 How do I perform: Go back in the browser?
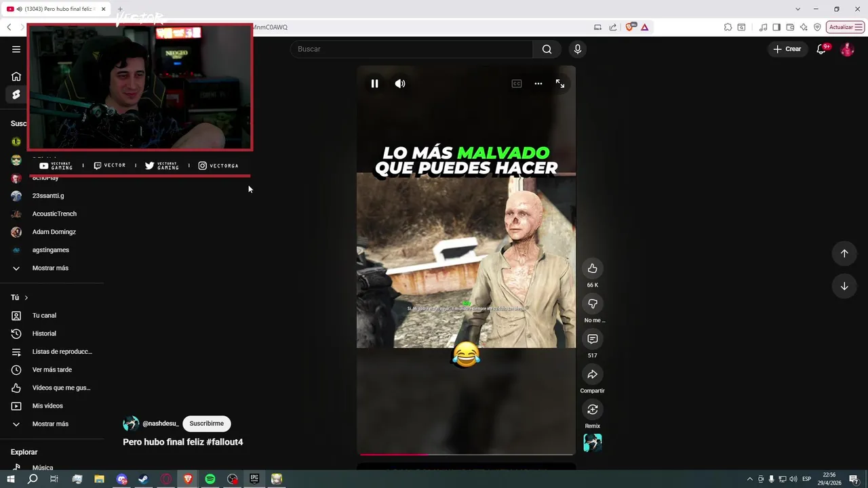tap(9, 27)
